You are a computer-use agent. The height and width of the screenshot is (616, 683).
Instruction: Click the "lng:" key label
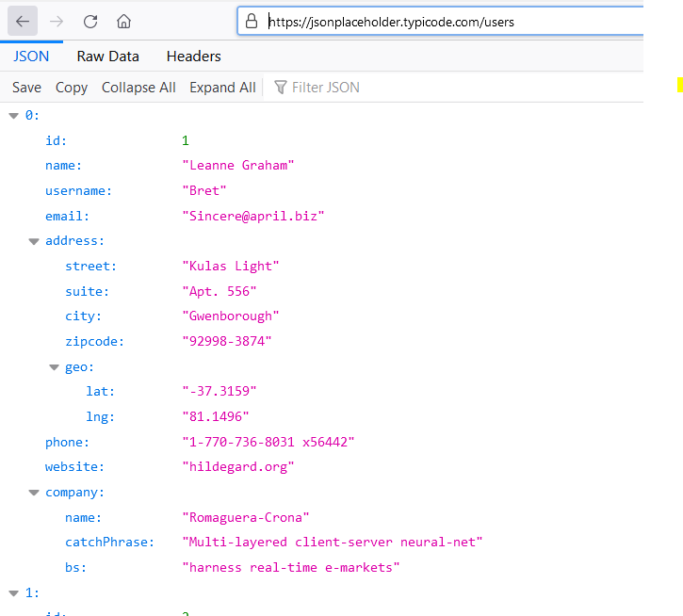[101, 417]
